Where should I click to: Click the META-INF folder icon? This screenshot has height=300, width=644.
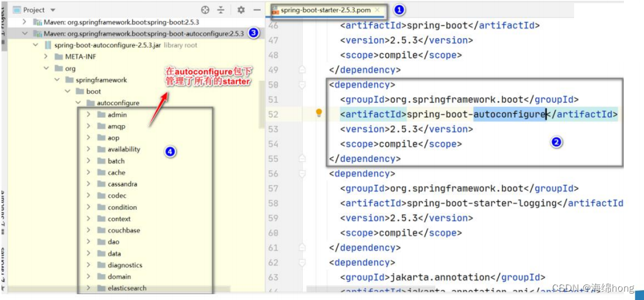pyautogui.click(x=59, y=57)
